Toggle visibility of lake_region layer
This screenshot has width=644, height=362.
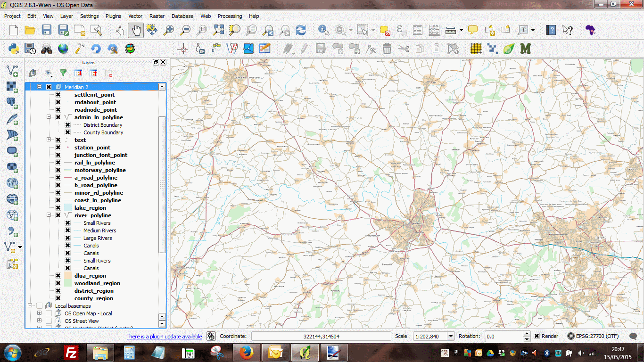[x=58, y=208]
